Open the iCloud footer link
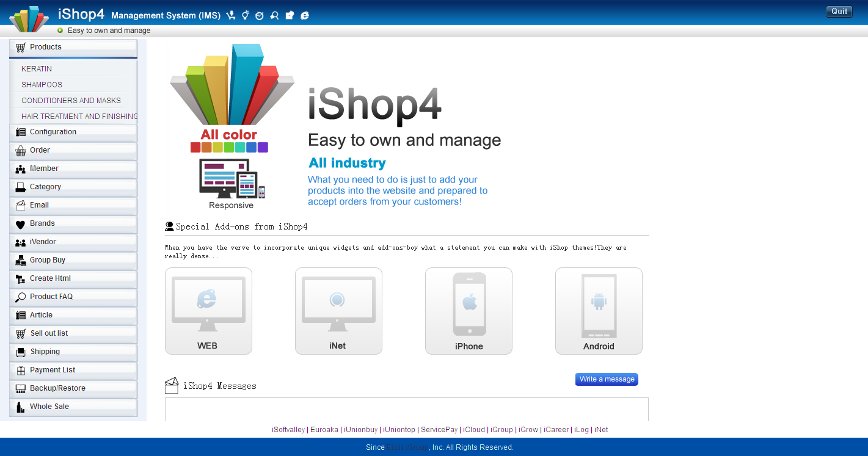 click(x=474, y=430)
